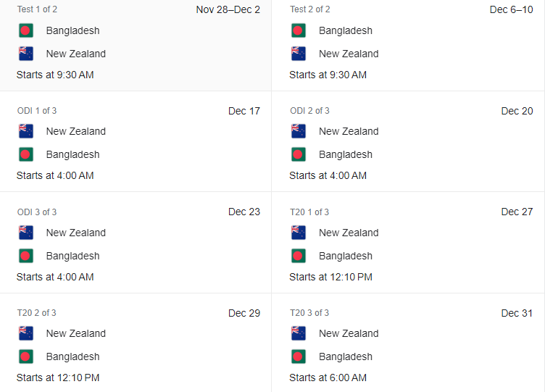Click New Zealand flag in ODI 3 of 3
The width and height of the screenshot is (545, 392).
26,233
